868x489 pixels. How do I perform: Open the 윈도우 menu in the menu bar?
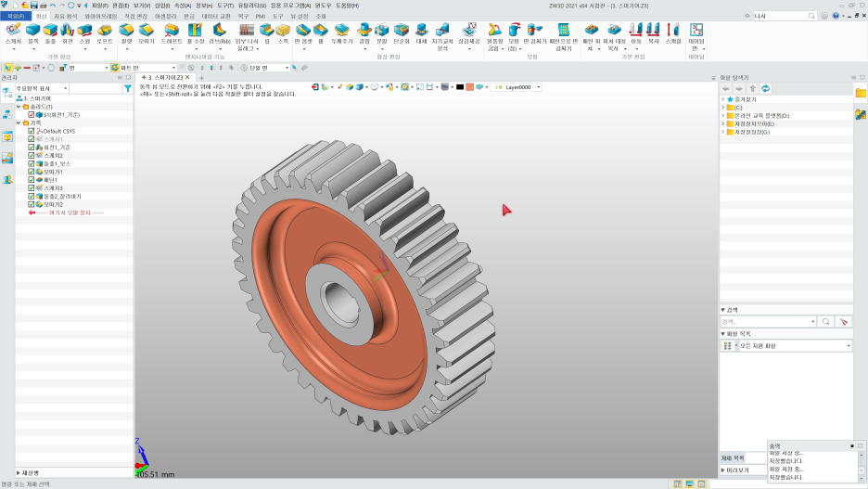click(323, 6)
